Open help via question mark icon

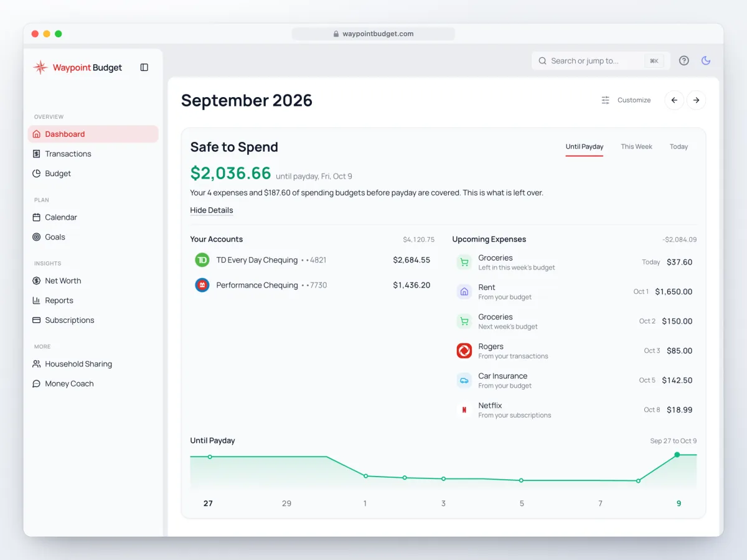click(x=684, y=60)
